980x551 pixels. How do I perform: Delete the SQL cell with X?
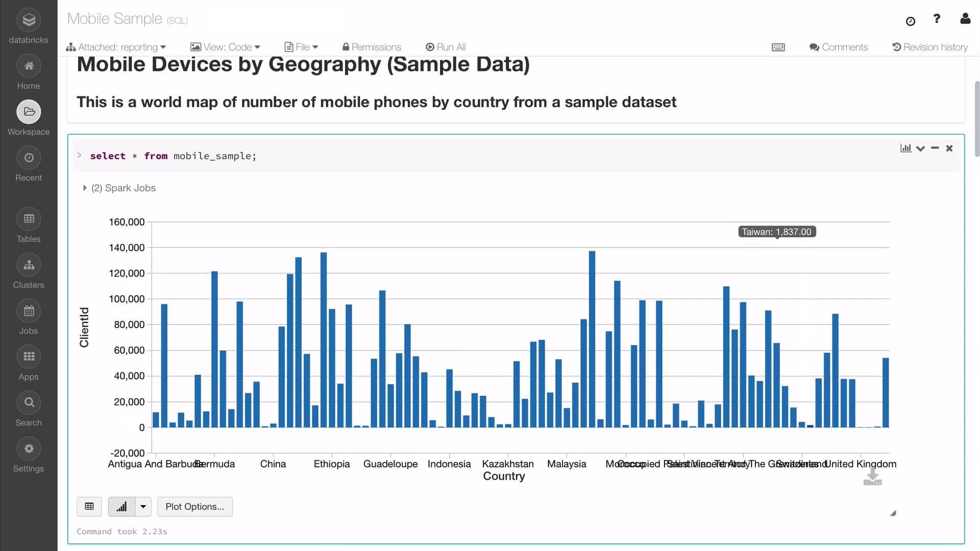(949, 148)
